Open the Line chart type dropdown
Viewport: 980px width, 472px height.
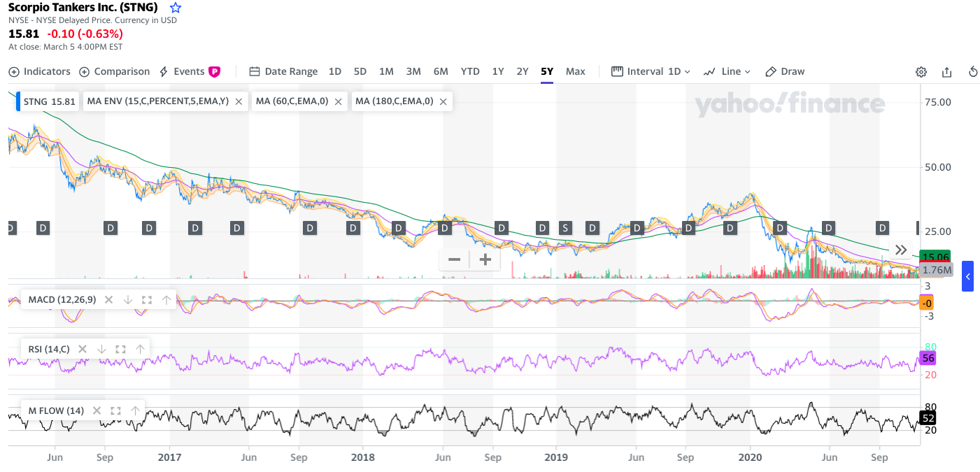pos(727,71)
